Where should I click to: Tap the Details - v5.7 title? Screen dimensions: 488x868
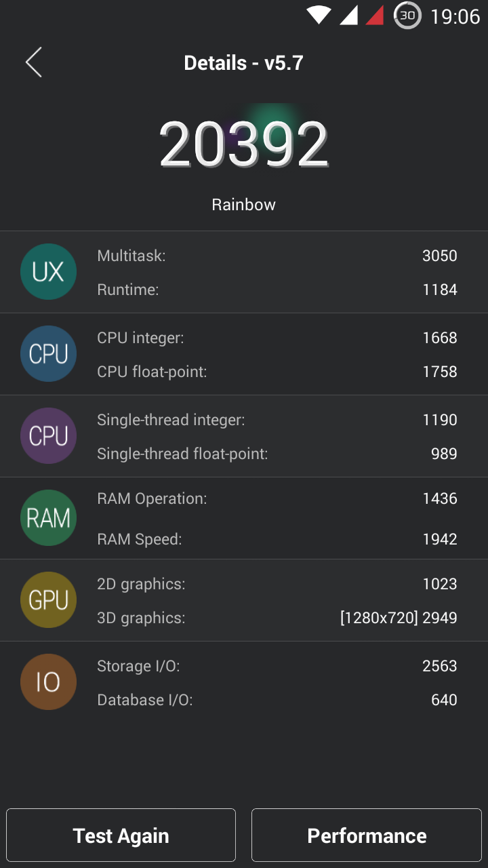[244, 63]
